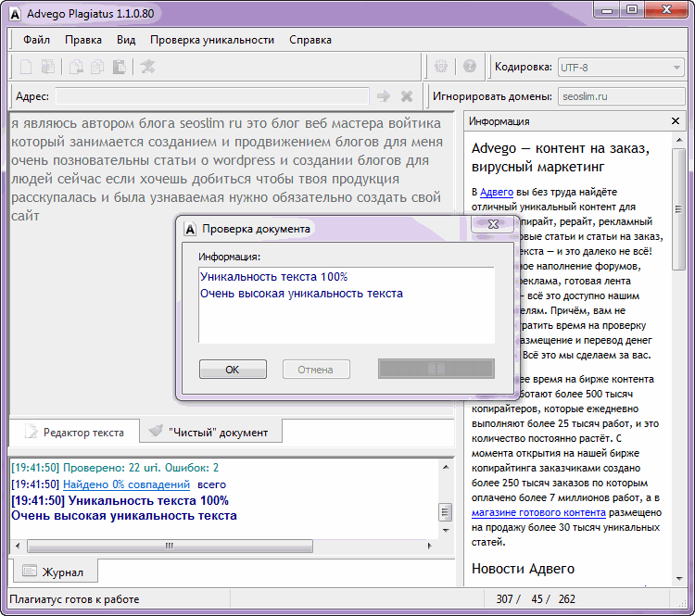Click the help question mark icon
The height and width of the screenshot is (616, 695).
[470, 67]
